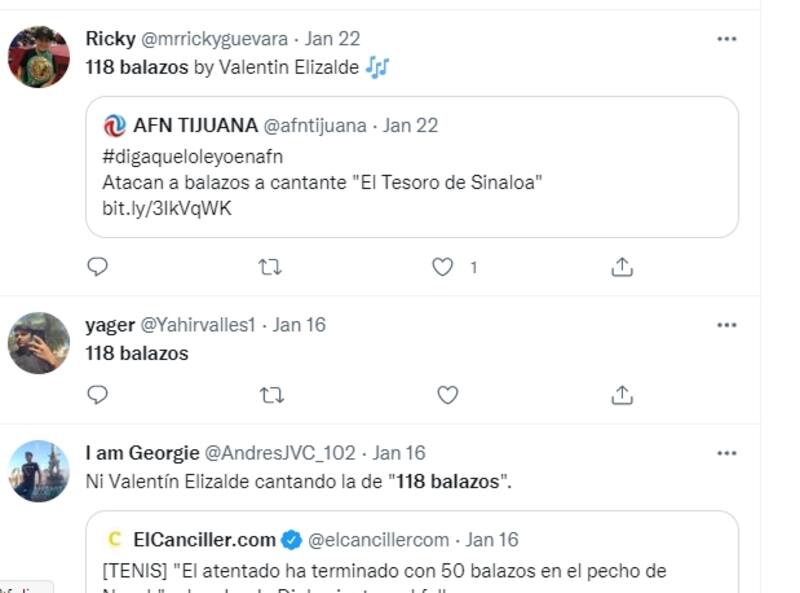Open more options menu for yager's tweet
The width and height of the screenshot is (800, 593).
pos(727,325)
